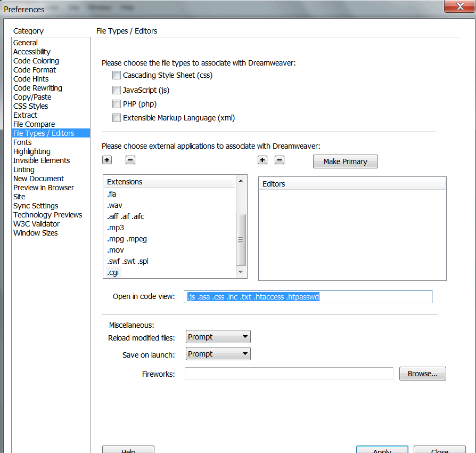This screenshot has width=476, height=453.
Task: Open Help for preferences
Action: (x=128, y=449)
